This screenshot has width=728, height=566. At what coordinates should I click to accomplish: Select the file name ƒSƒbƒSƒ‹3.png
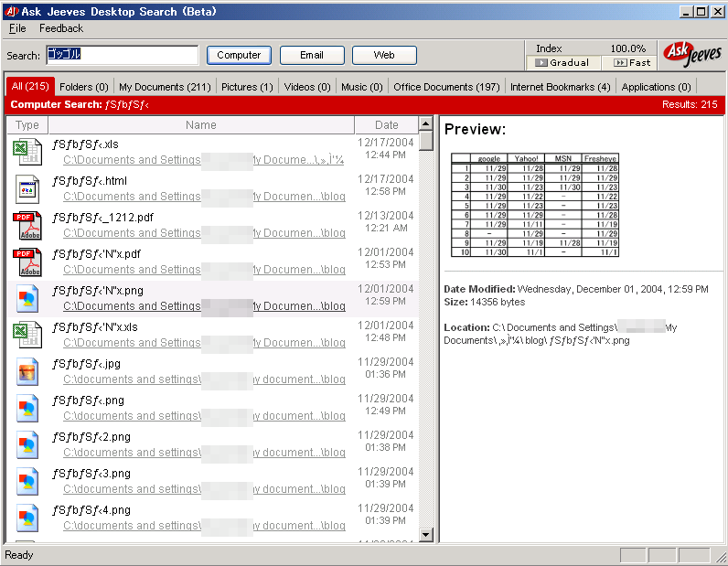click(x=91, y=474)
